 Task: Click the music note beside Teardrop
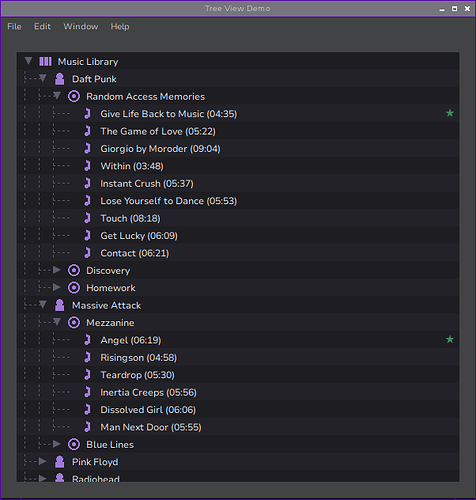[87, 375]
